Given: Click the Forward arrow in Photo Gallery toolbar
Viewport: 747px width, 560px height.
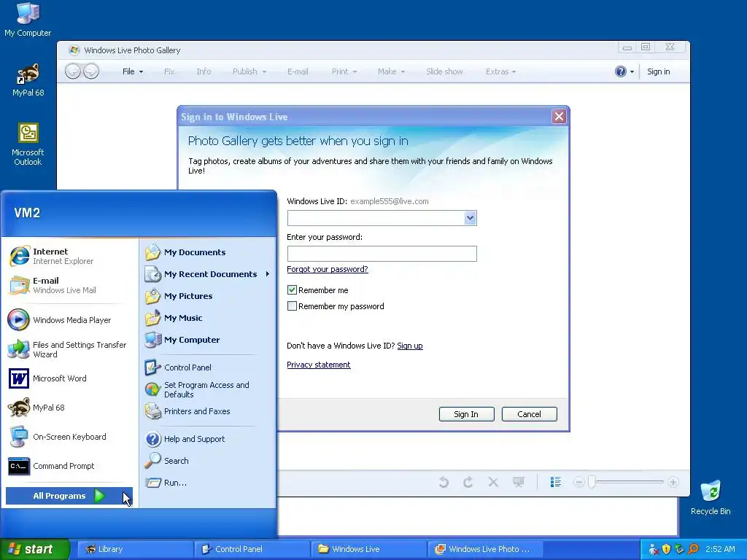Looking at the screenshot, I should click(x=91, y=71).
